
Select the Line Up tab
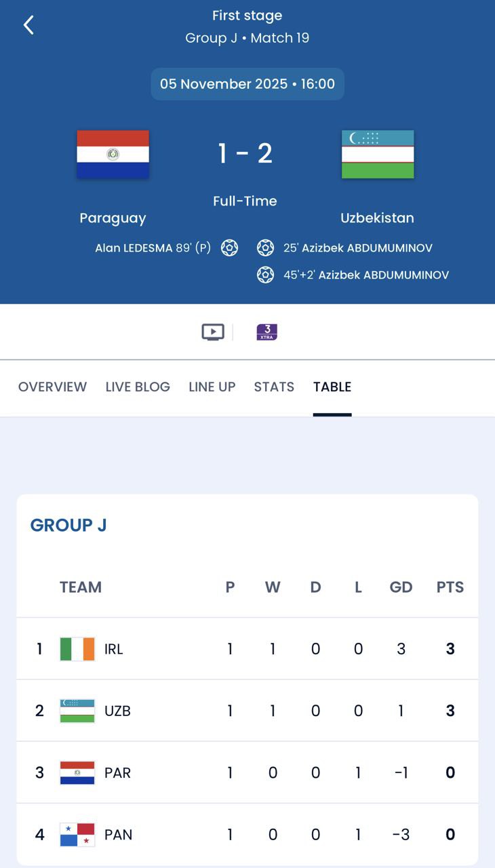212,387
